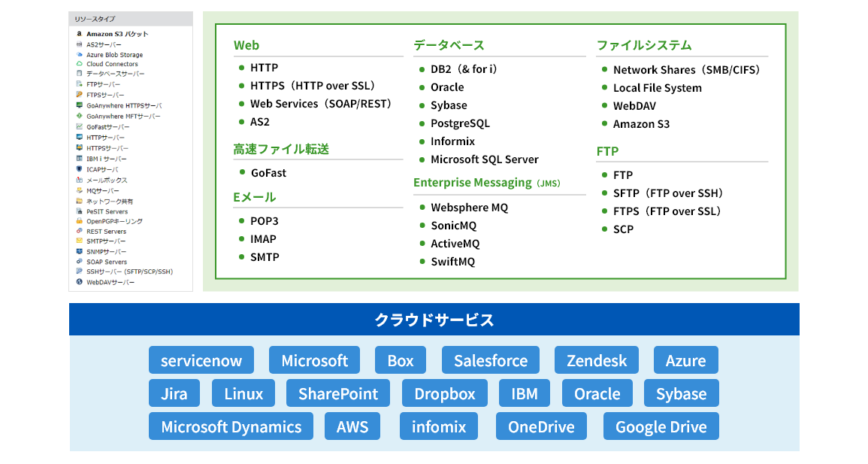Click the "PostgreSQL" list entry
Image resolution: width=868 pixels, height=464 pixels.
coord(460,123)
